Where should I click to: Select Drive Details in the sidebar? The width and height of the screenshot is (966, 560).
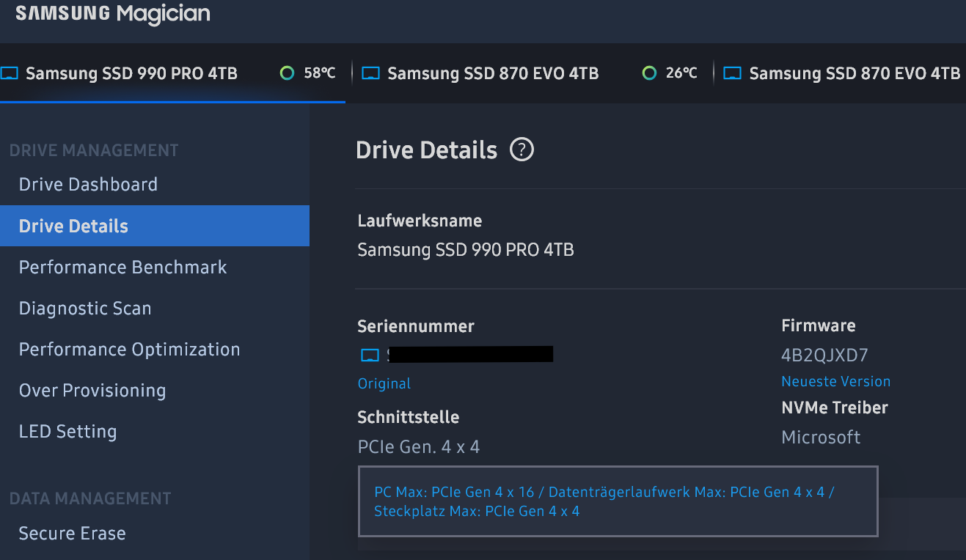(x=73, y=226)
